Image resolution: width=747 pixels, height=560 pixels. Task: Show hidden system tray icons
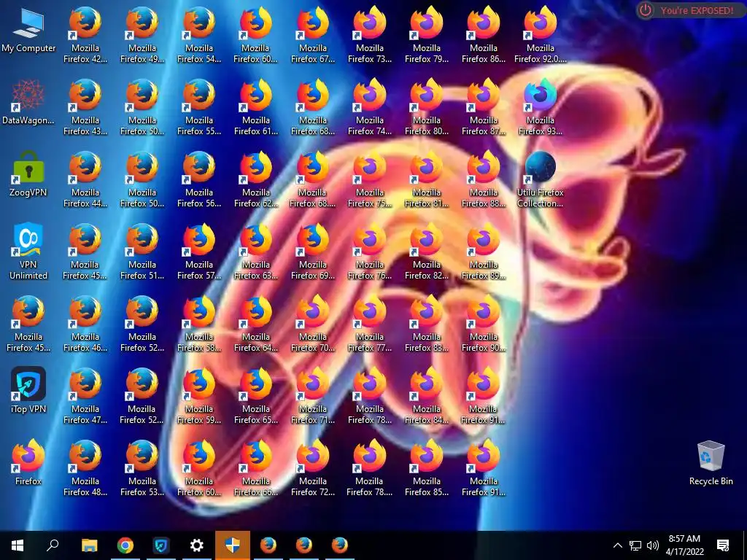point(617,545)
